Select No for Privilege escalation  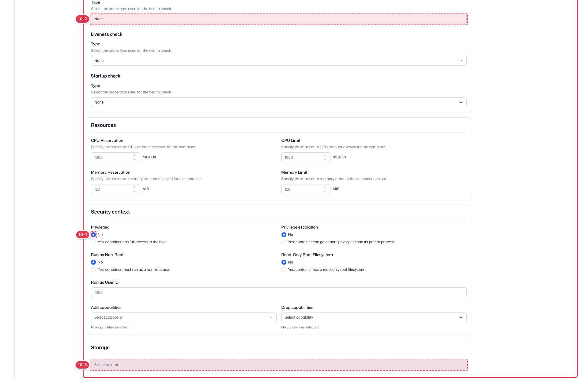(284, 235)
